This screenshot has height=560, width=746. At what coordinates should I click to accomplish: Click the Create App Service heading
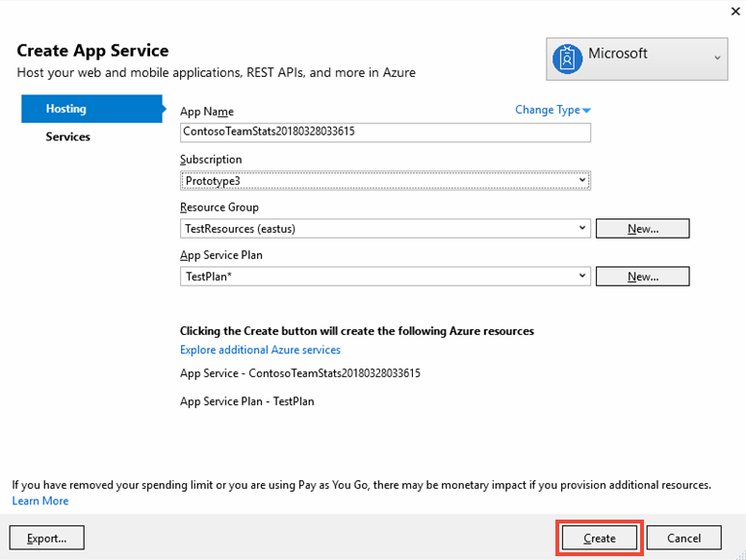pyautogui.click(x=92, y=50)
